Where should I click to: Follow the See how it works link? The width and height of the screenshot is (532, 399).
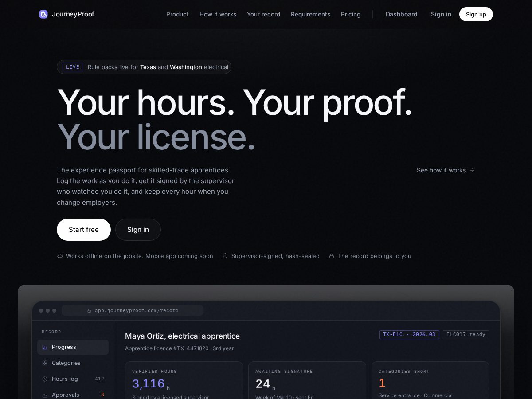[446, 170]
